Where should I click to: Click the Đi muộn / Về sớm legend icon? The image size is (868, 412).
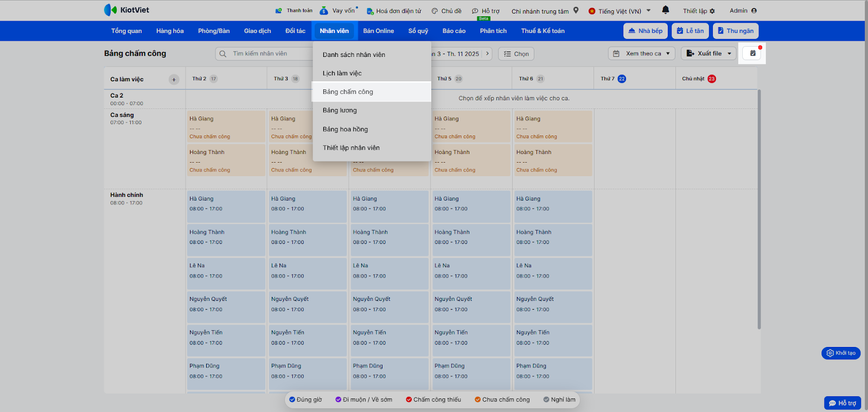(338, 400)
